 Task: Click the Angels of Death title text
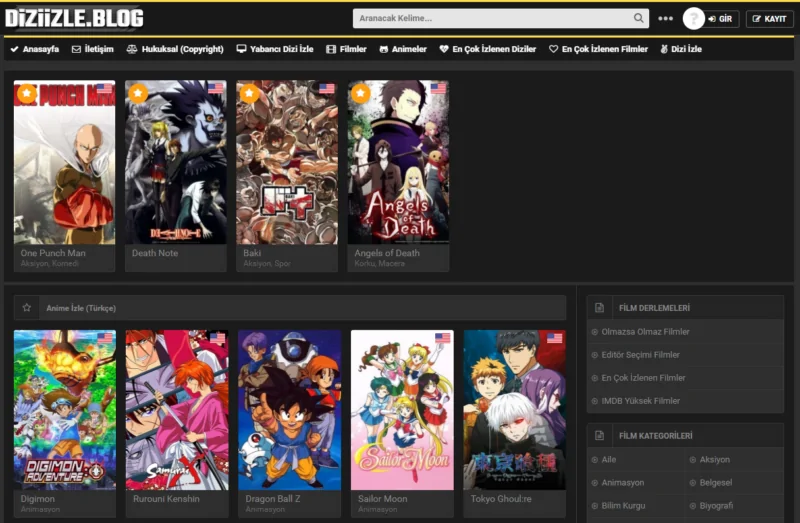(x=387, y=253)
